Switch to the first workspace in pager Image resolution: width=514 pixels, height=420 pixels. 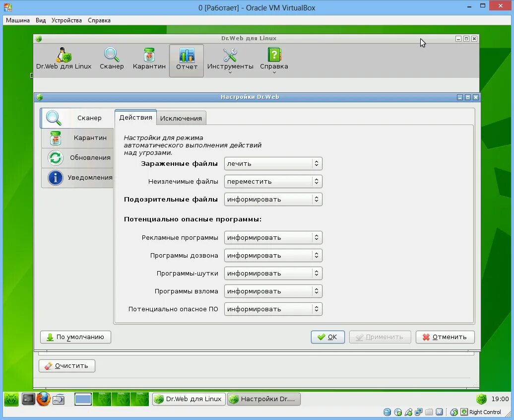click(x=83, y=399)
